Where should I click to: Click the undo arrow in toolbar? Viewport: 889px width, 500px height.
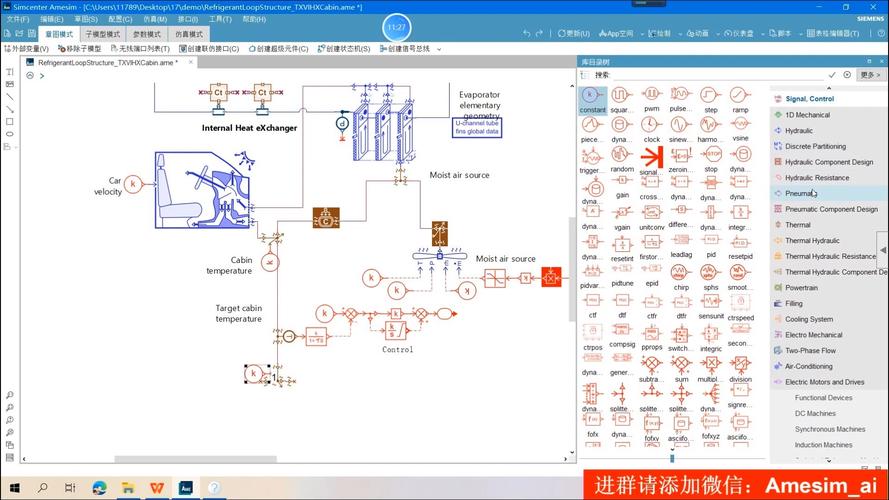pyautogui.click(x=526, y=33)
